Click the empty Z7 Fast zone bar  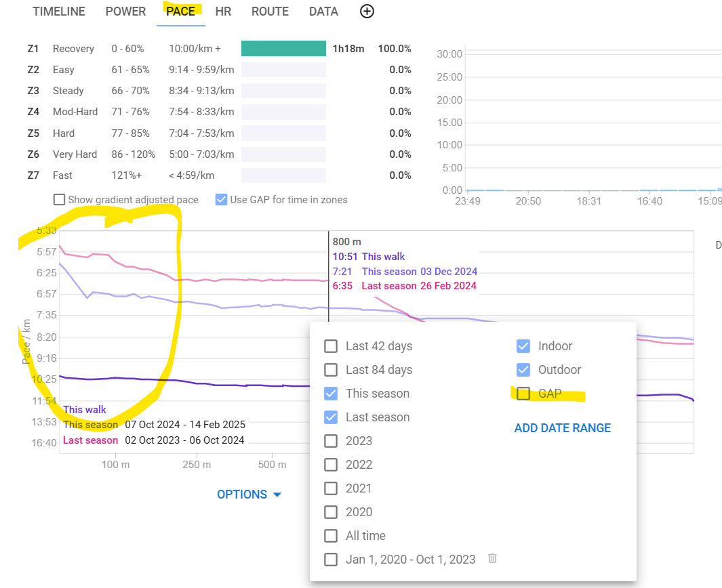pyautogui.click(x=283, y=175)
